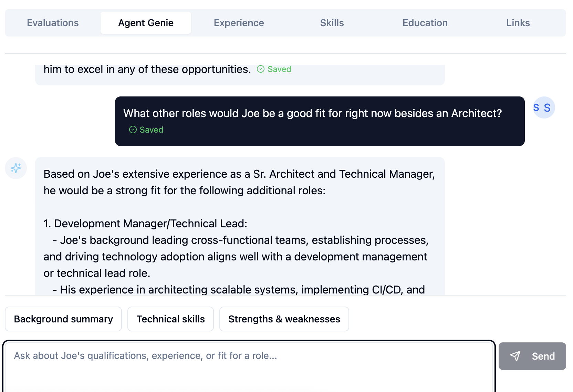
Task: Switch to the Evaluations tab
Action: (52, 22)
